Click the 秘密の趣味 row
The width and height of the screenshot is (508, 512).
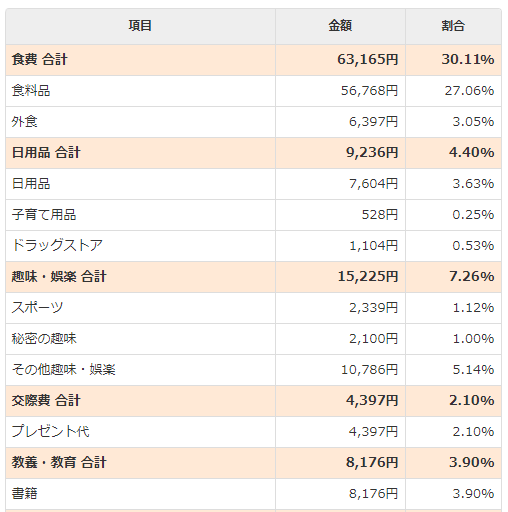tap(253, 339)
